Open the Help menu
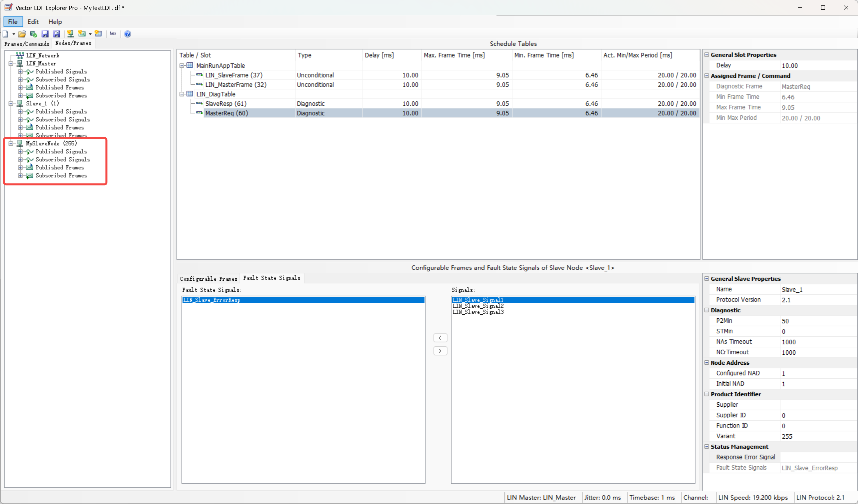This screenshot has width=858, height=504. click(55, 21)
